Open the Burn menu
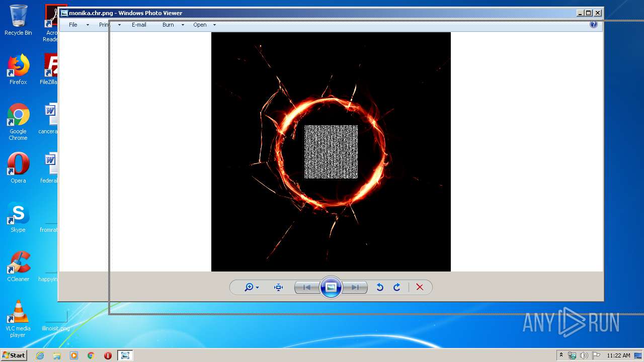Screen dimensions: 644x362 tap(168, 25)
